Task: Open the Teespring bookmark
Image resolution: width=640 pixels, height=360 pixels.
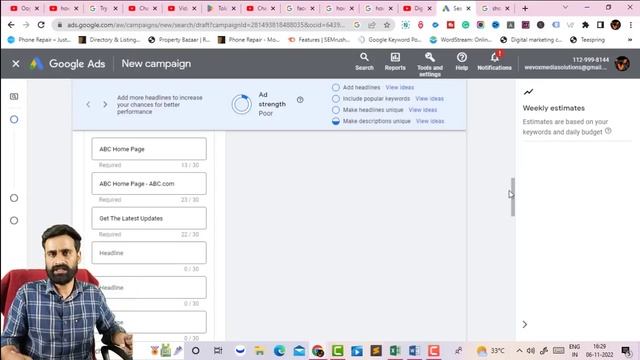Action: point(588,40)
